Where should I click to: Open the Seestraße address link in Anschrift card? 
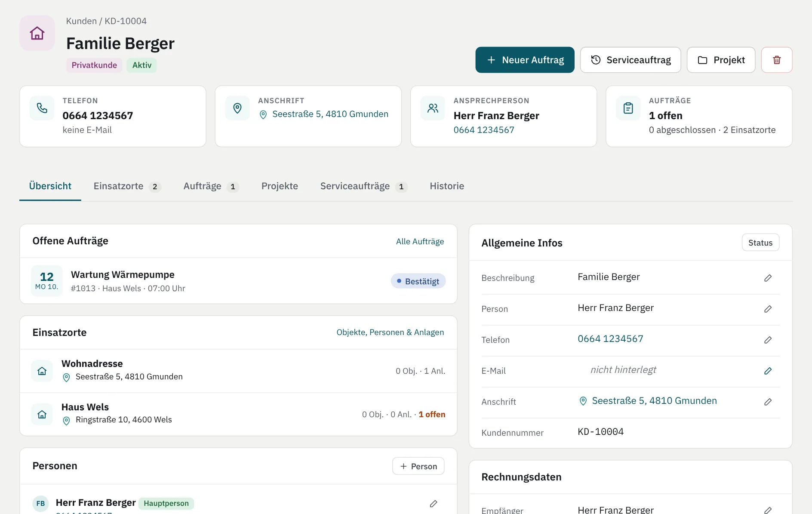click(324, 114)
